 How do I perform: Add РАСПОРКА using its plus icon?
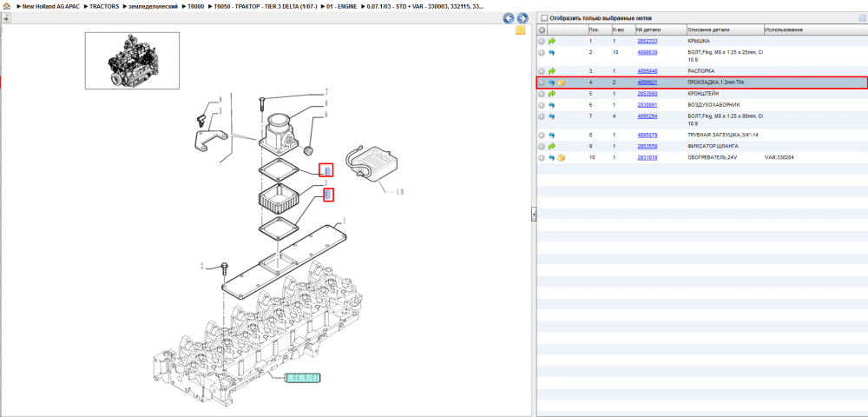point(542,71)
